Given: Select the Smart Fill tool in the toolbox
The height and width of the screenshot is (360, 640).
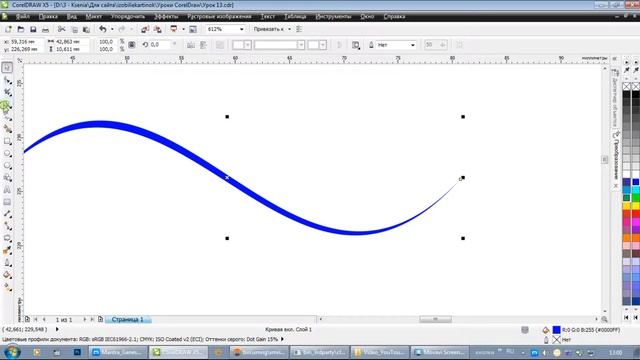Looking at the screenshot, I should (7, 129).
